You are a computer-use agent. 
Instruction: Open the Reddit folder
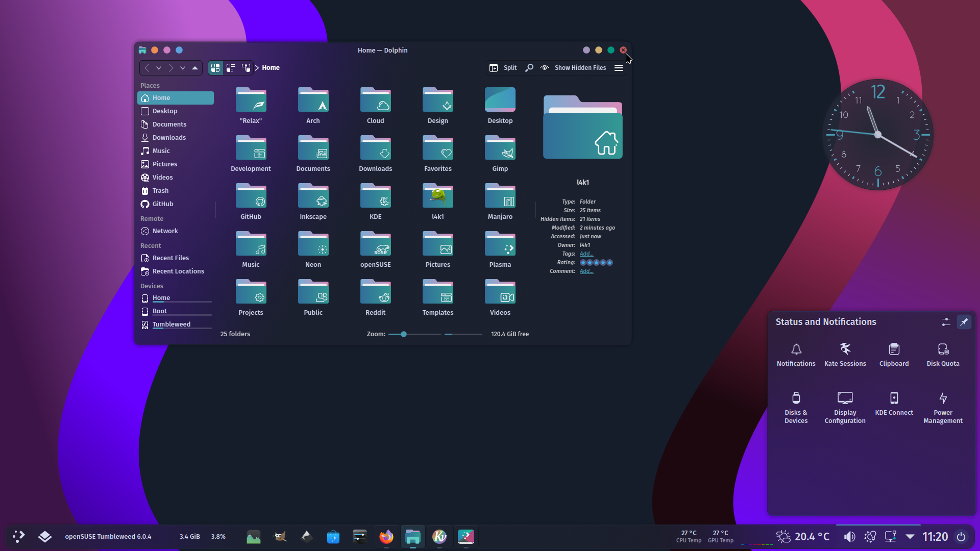pos(375,297)
